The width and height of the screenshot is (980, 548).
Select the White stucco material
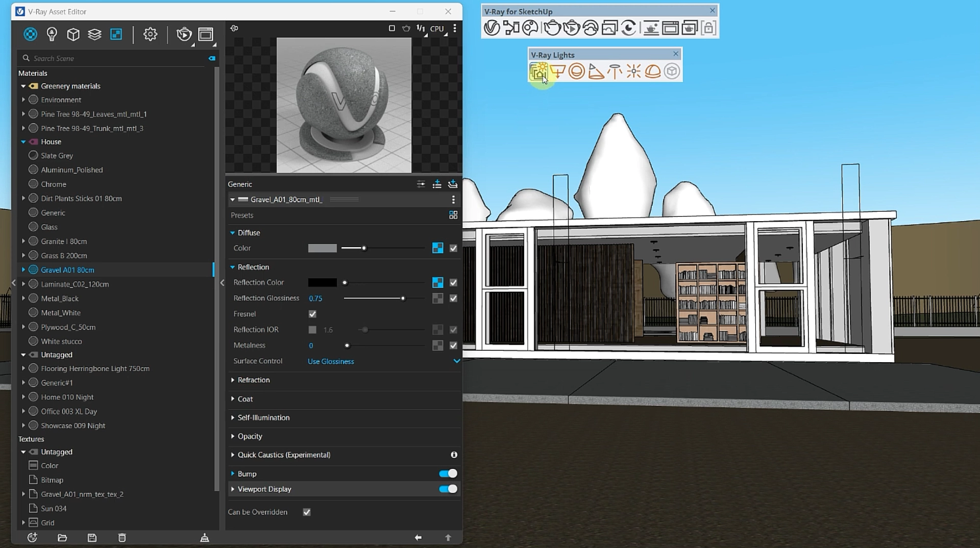tap(61, 341)
